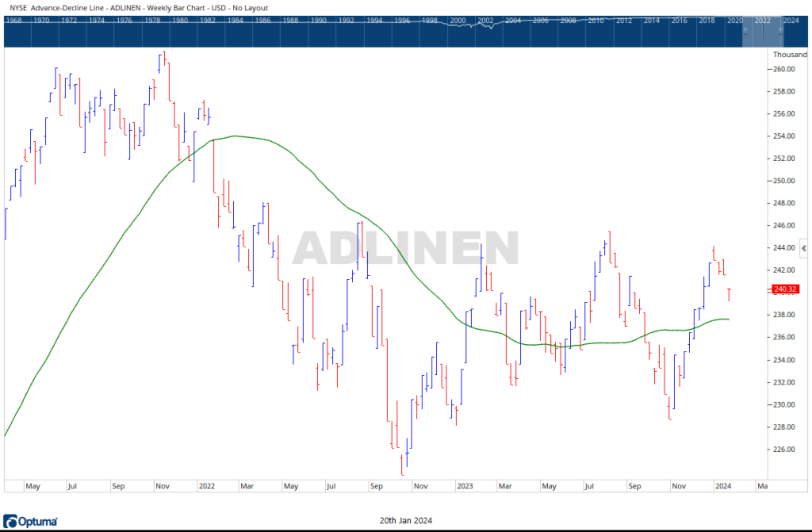This screenshot has height=532, width=812.
Task: Click the 226.00 price scale label
Action: (783, 450)
